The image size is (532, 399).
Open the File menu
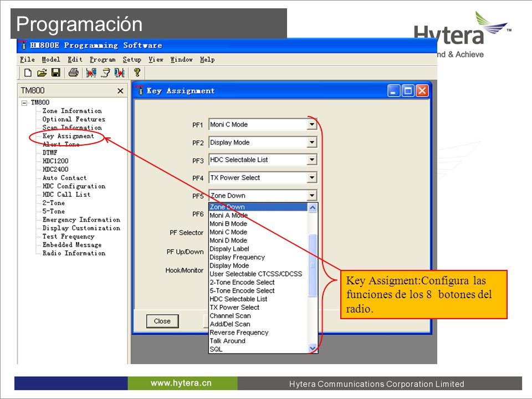[x=27, y=59]
